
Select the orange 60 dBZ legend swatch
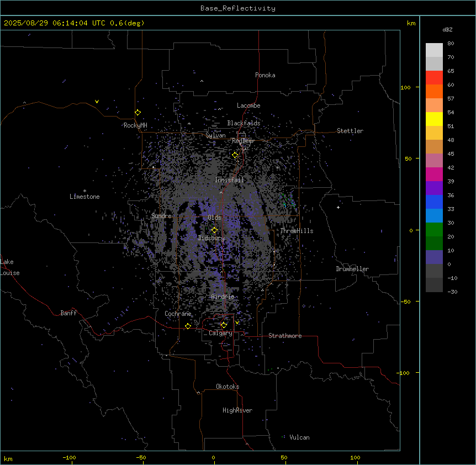[434, 91]
